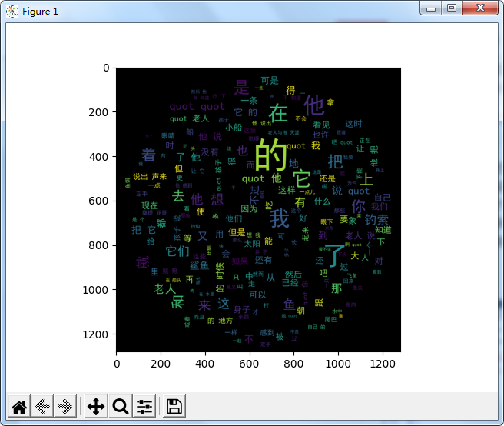Viewport: 504px width, 426px height.
Task: Go back to the previous view
Action: coord(42,406)
